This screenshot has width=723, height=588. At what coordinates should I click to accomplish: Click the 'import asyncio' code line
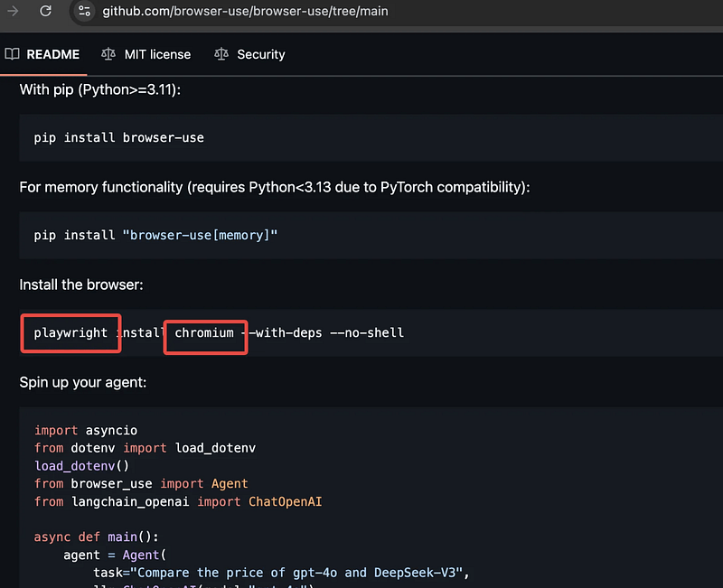pyautogui.click(x=86, y=430)
